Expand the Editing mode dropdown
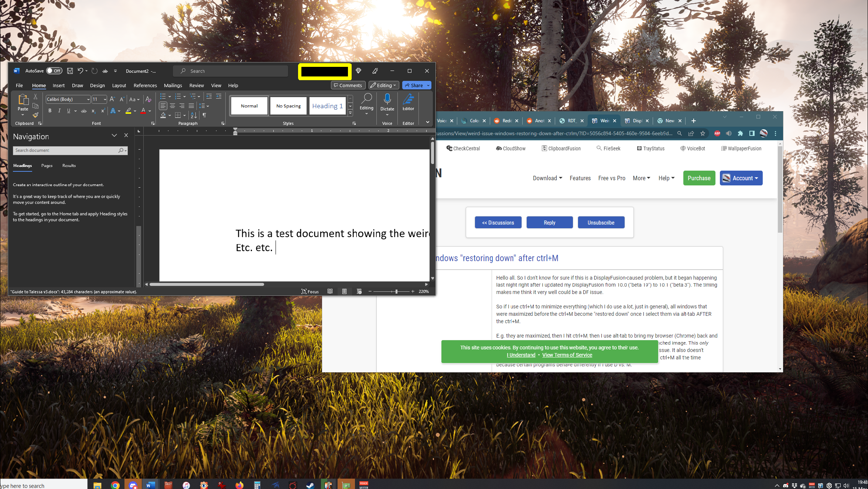The image size is (868, 489). pos(384,85)
